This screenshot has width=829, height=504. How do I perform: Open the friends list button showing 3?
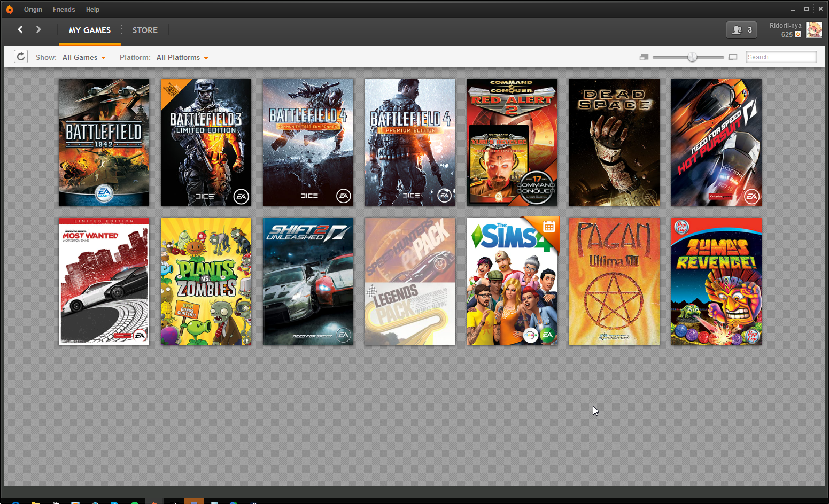(741, 30)
